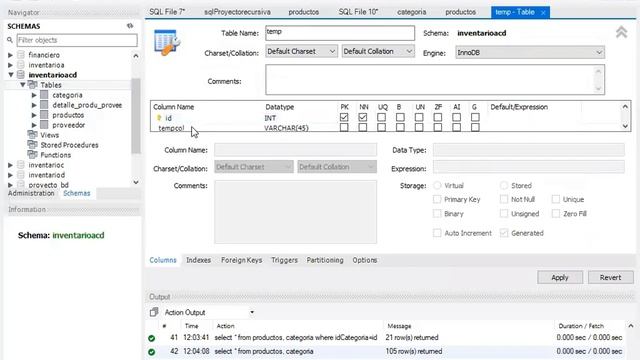Click the Table Name input field
The width and height of the screenshot is (640, 360).
(340, 33)
